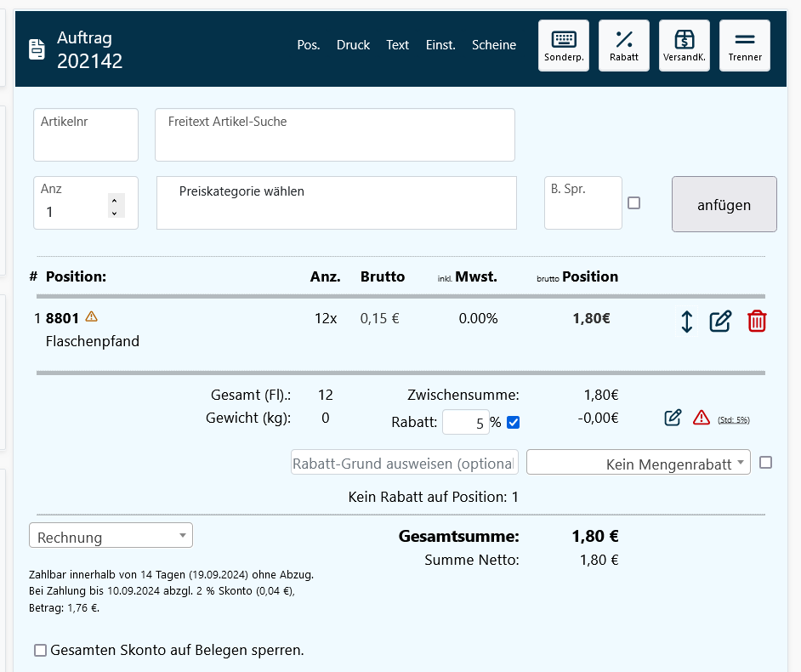The height and width of the screenshot is (672, 801).
Task: Click the red warning triangle beside Rabatt
Action: 702,417
